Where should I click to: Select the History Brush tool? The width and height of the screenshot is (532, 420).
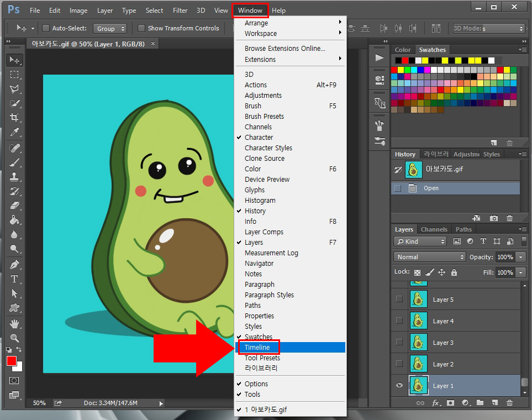[14, 191]
